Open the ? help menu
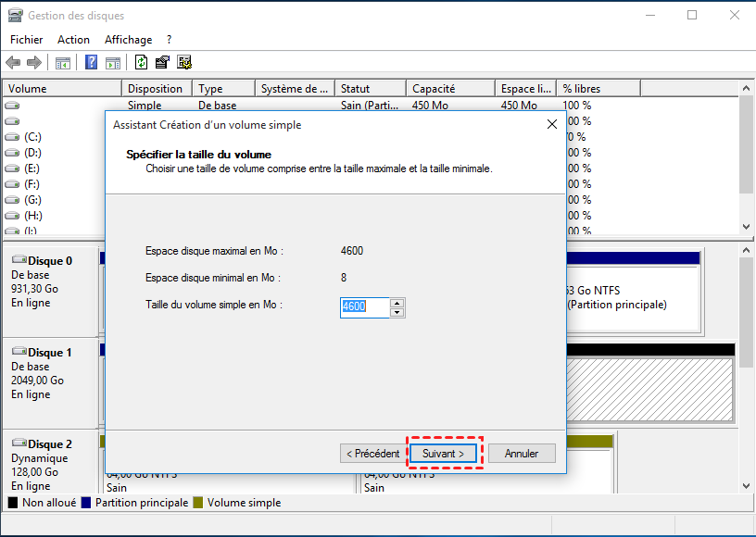The image size is (756, 537). click(x=170, y=40)
